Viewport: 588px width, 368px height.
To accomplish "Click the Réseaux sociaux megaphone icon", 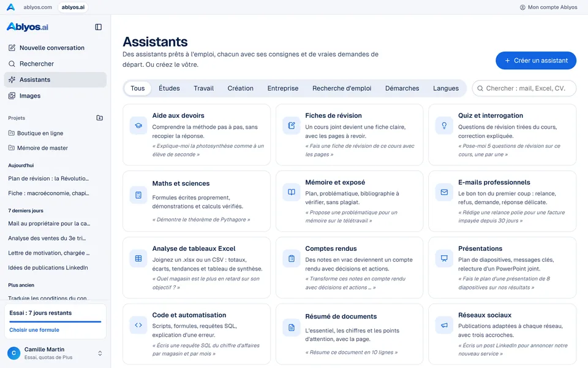I will point(444,325).
